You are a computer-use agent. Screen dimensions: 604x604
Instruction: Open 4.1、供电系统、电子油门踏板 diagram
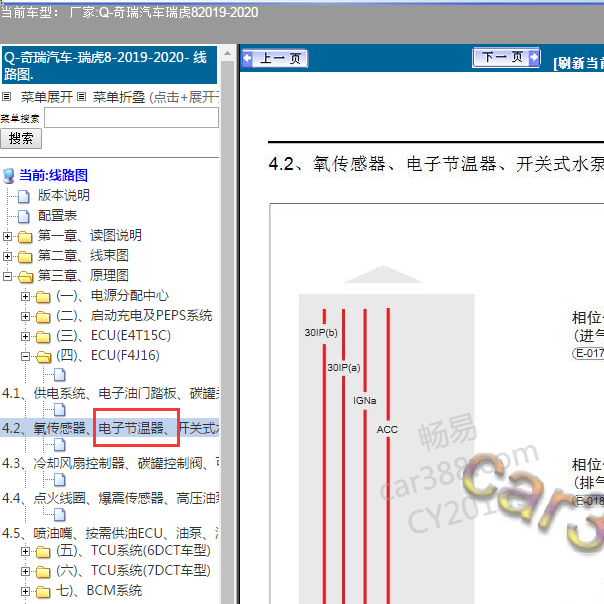(111, 393)
